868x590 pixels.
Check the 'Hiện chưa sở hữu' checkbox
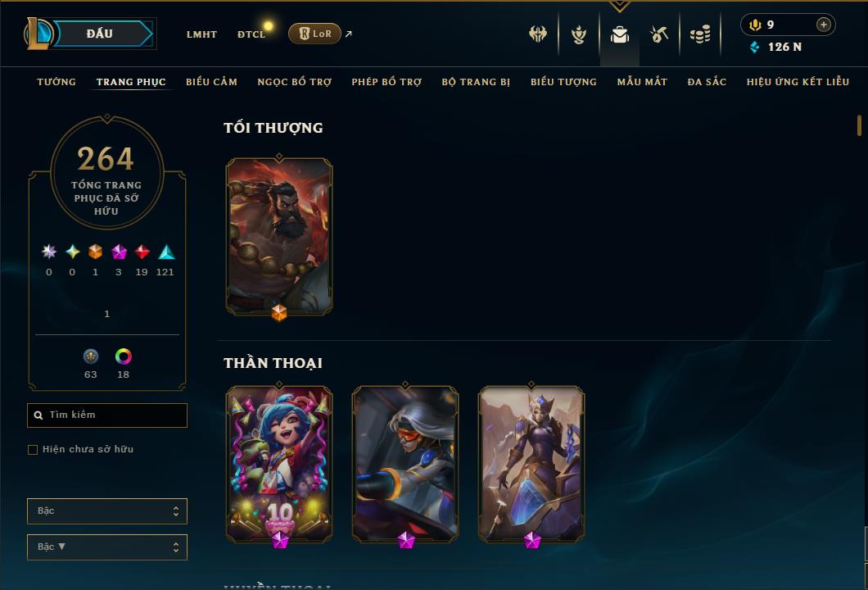point(33,449)
